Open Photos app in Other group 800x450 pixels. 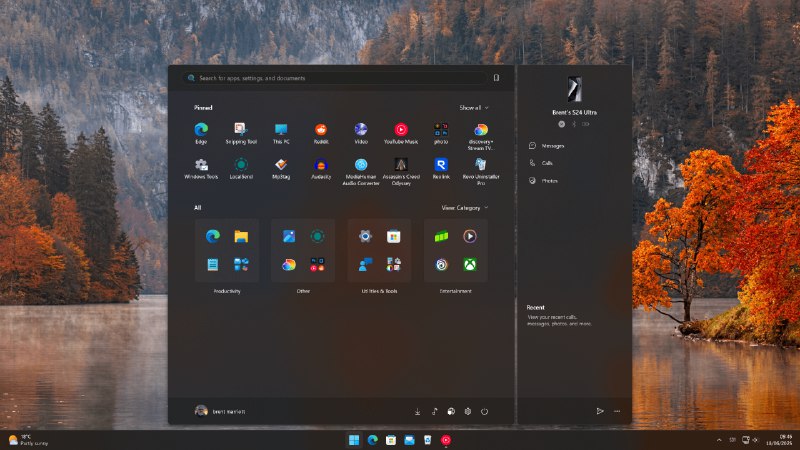tap(289, 236)
